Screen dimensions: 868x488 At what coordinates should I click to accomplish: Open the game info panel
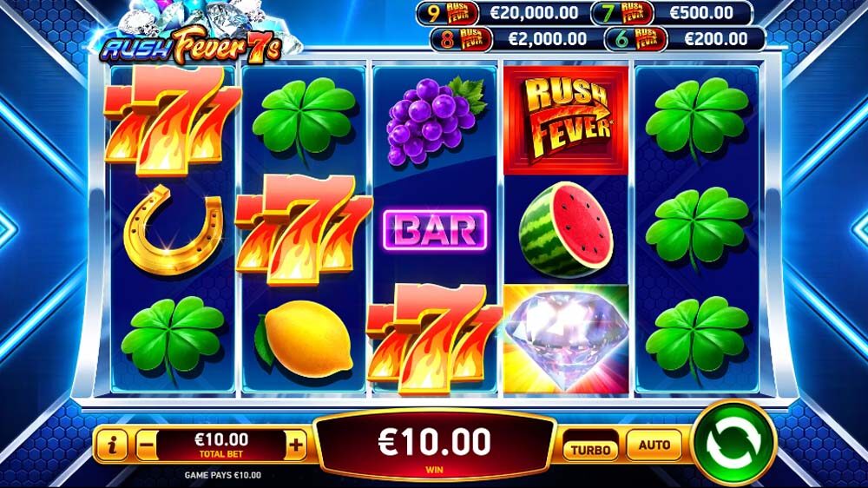click(112, 445)
